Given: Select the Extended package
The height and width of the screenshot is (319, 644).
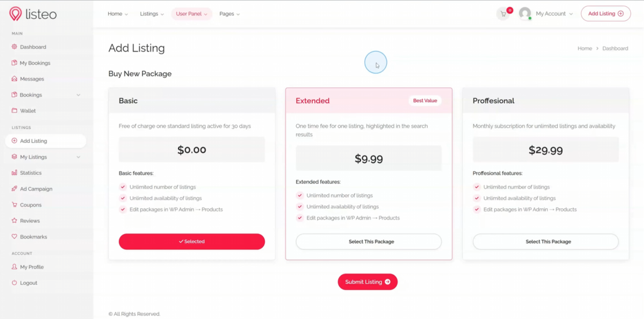Looking at the screenshot, I should (x=369, y=242).
